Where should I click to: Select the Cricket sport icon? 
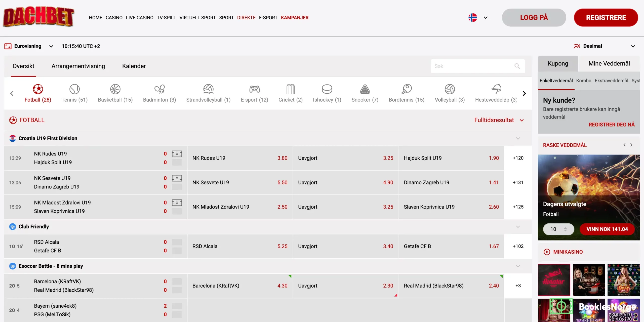pyautogui.click(x=290, y=89)
